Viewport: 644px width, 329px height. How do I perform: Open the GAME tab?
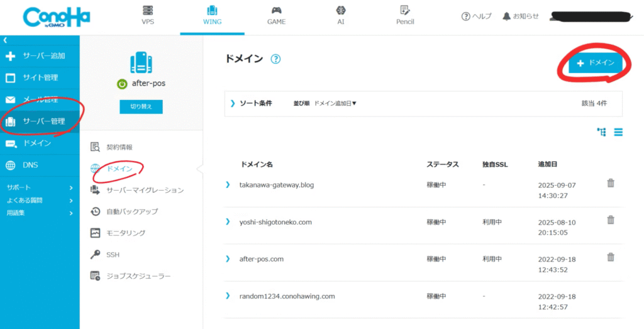click(x=276, y=15)
